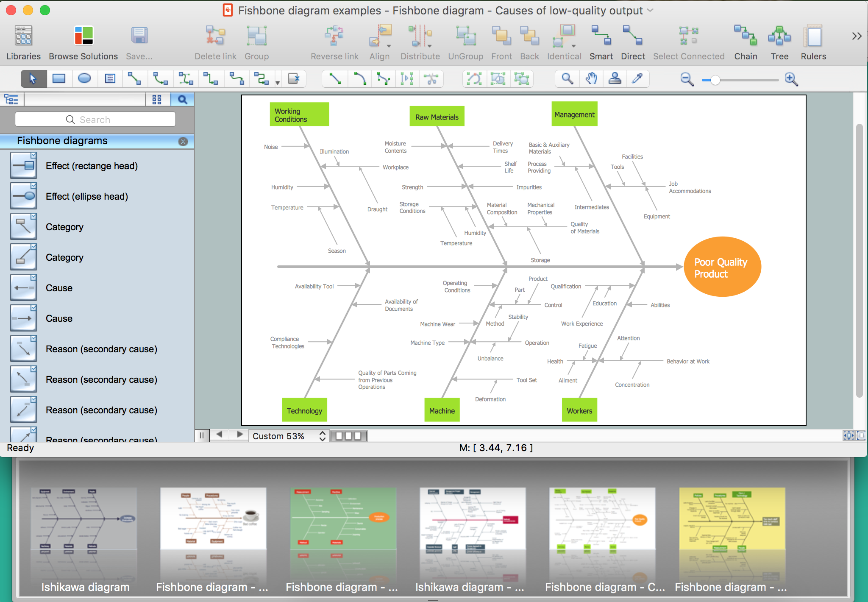Group the selected shapes
This screenshot has height=602, width=868.
(256, 40)
